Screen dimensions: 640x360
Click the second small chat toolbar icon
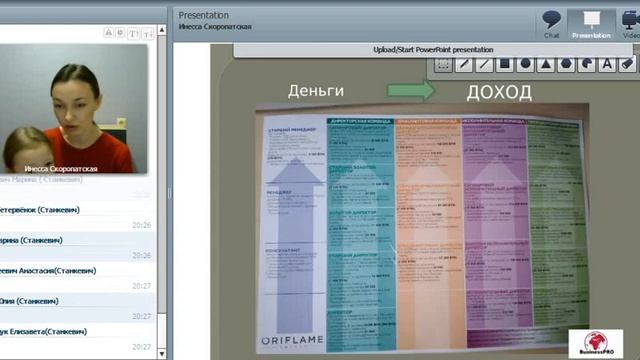pyautogui.click(x=120, y=32)
